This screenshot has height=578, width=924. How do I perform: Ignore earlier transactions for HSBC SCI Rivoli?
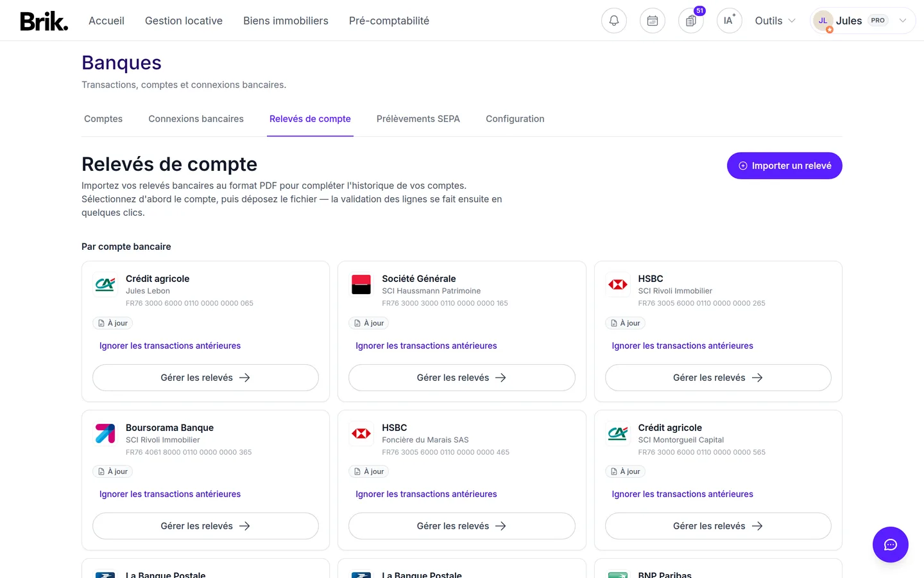coord(682,346)
